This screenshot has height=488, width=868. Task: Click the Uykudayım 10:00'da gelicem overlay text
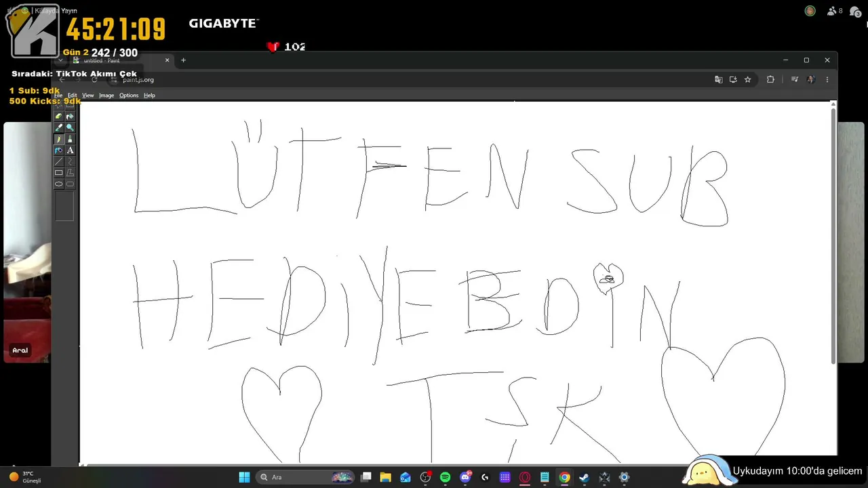tap(797, 471)
